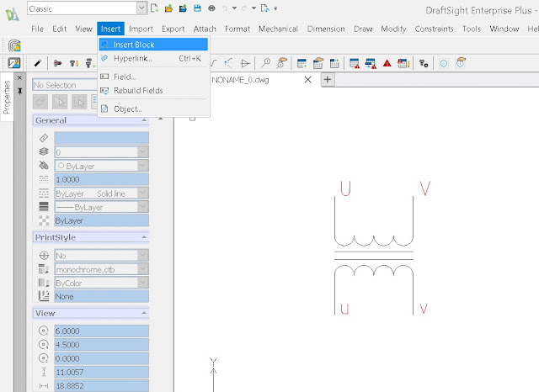Click the center Y value 4.5000

(x=101, y=344)
